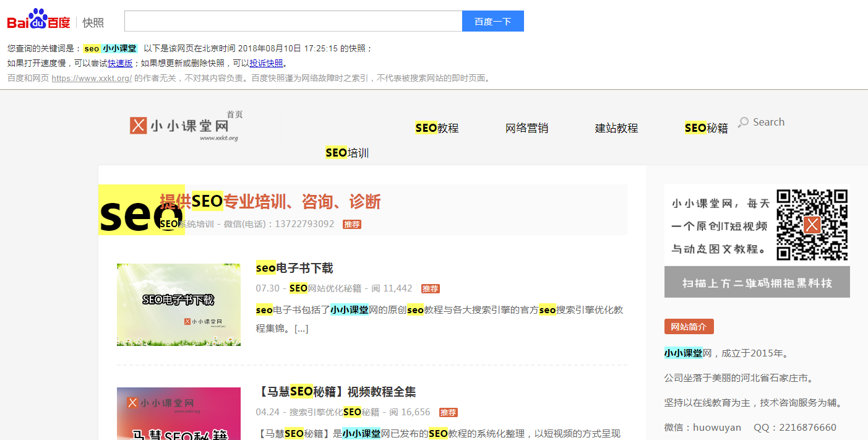This screenshot has width=868, height=440.
Task: Open the SEO秘籍 menu item
Action: (x=706, y=128)
